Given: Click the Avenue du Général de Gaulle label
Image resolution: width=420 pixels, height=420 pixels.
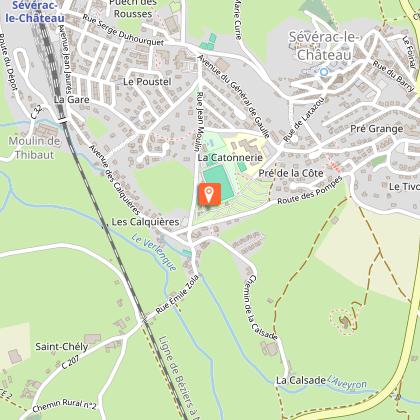Looking at the screenshot, I should [x=234, y=96].
